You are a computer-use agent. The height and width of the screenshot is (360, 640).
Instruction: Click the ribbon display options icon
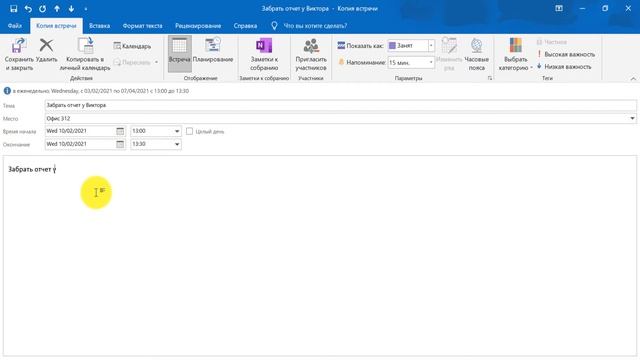559,9
